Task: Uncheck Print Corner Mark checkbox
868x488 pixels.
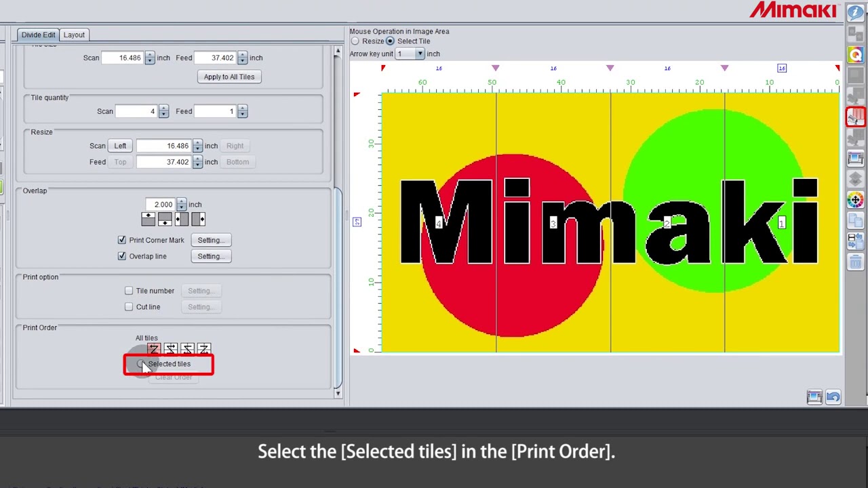Action: coord(122,240)
